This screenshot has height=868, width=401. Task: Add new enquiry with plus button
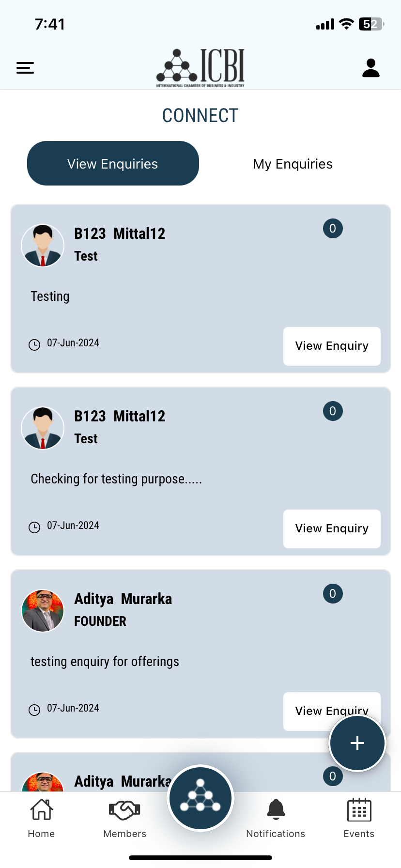click(357, 743)
